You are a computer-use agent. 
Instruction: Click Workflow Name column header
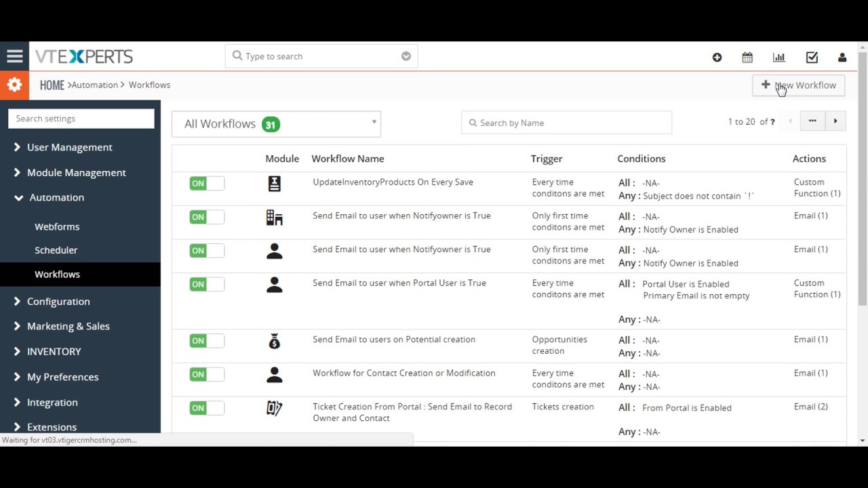(348, 159)
